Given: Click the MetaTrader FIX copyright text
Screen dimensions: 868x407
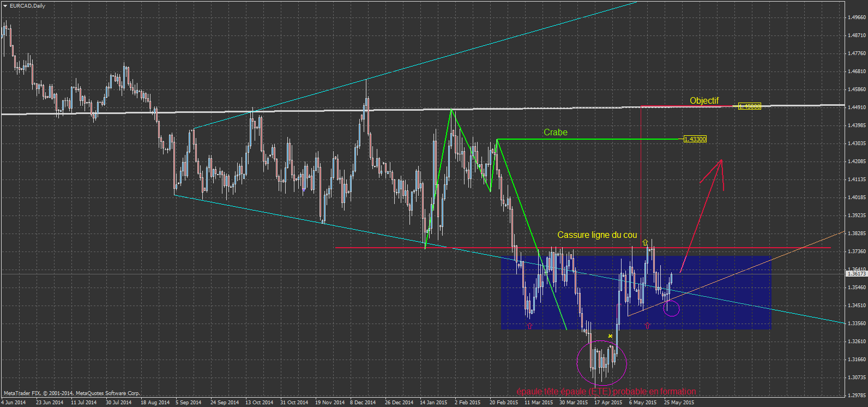Looking at the screenshot, I should [71, 393].
